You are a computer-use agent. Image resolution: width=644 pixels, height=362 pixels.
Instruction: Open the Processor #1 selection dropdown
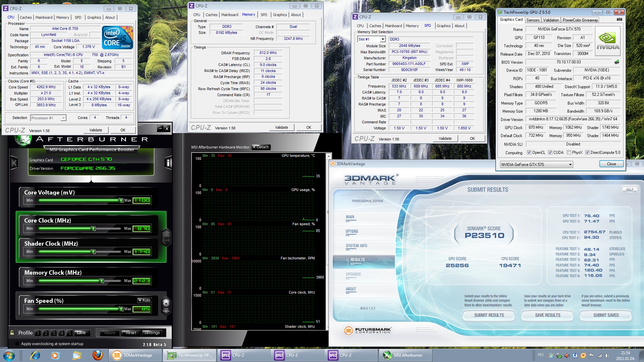tap(63, 118)
